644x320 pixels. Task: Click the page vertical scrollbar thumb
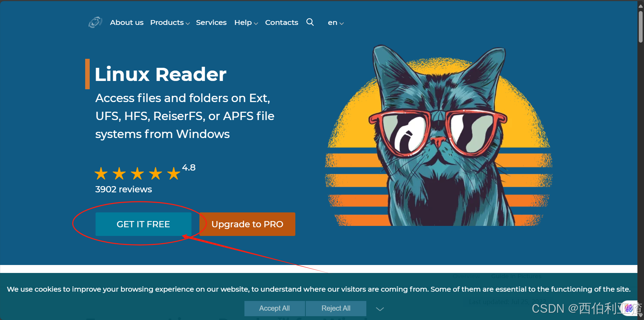click(641, 27)
